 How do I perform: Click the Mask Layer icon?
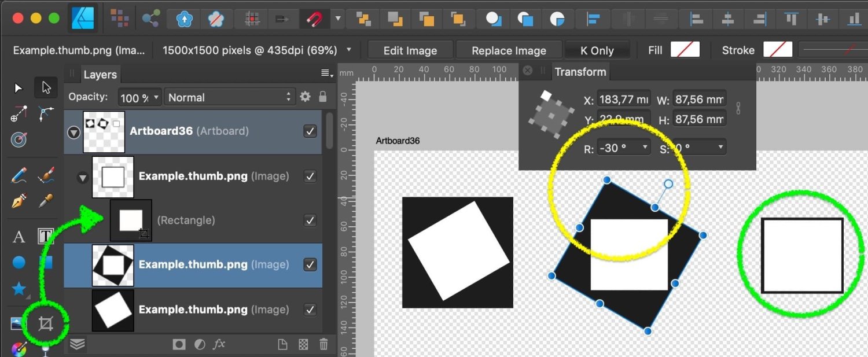tap(179, 344)
